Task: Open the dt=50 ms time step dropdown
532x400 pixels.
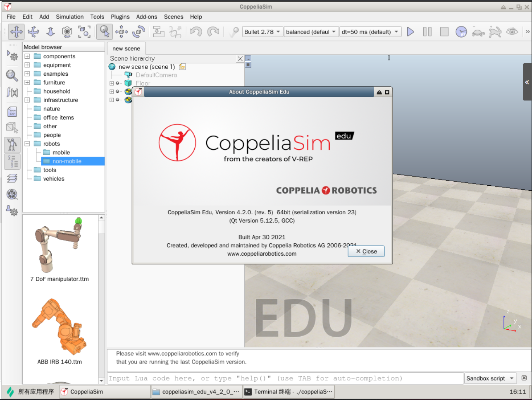Action: [x=370, y=31]
